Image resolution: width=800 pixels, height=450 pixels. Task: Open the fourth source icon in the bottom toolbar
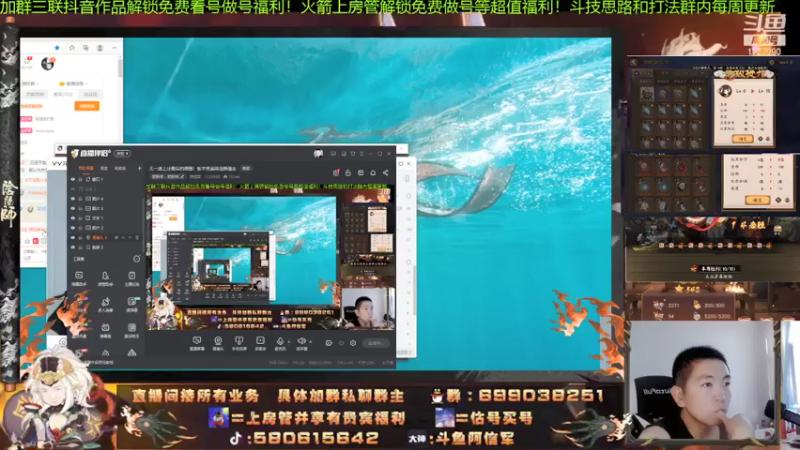tap(260, 340)
